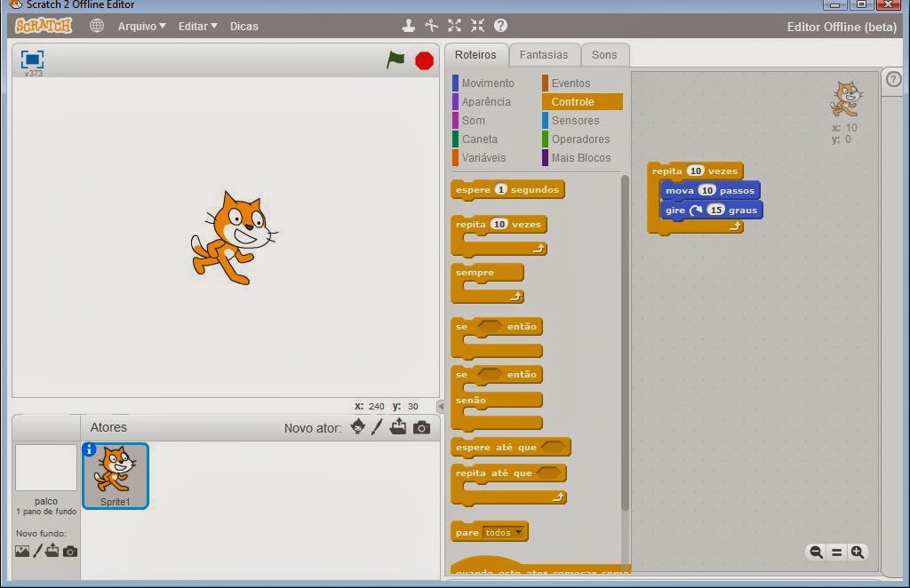Select the Operadores block category

pyautogui.click(x=576, y=139)
